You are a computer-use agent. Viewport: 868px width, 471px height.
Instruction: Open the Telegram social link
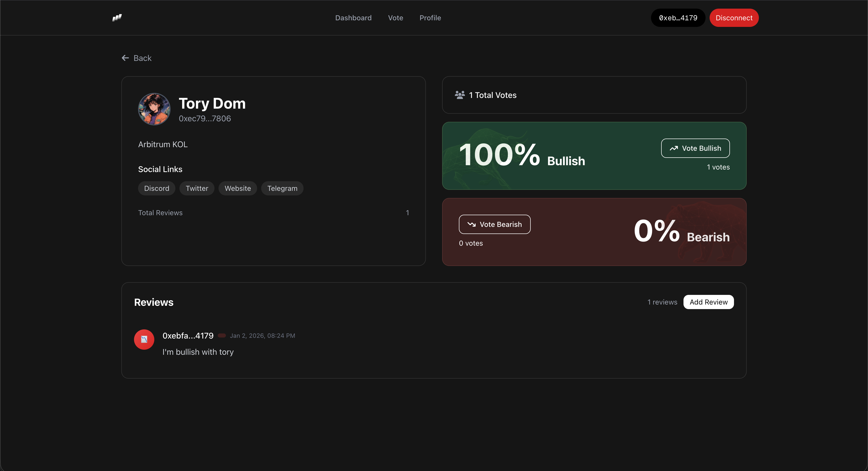282,188
